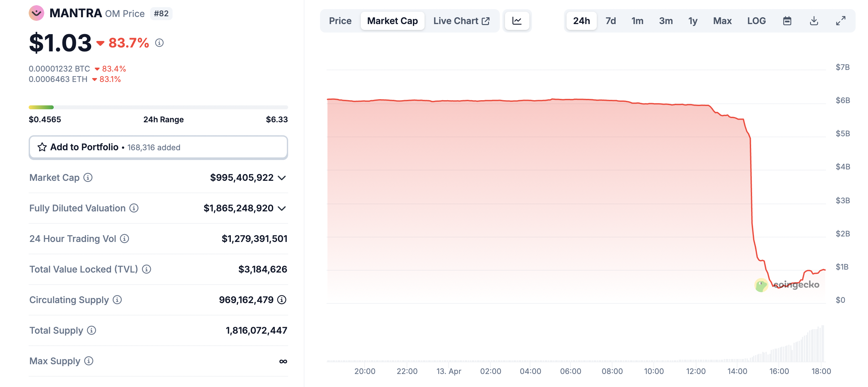The height and width of the screenshot is (387, 868).
Task: Open the Live Chart tab
Action: tap(461, 20)
